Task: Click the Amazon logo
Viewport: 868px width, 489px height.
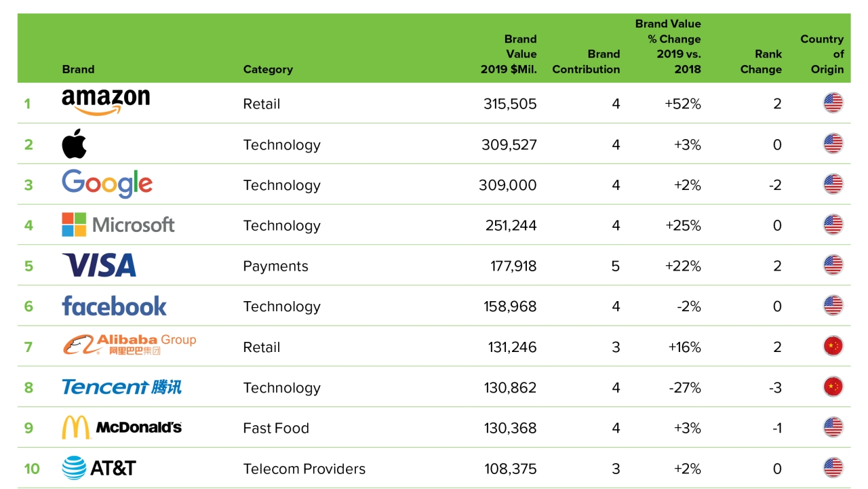Action: (106, 102)
